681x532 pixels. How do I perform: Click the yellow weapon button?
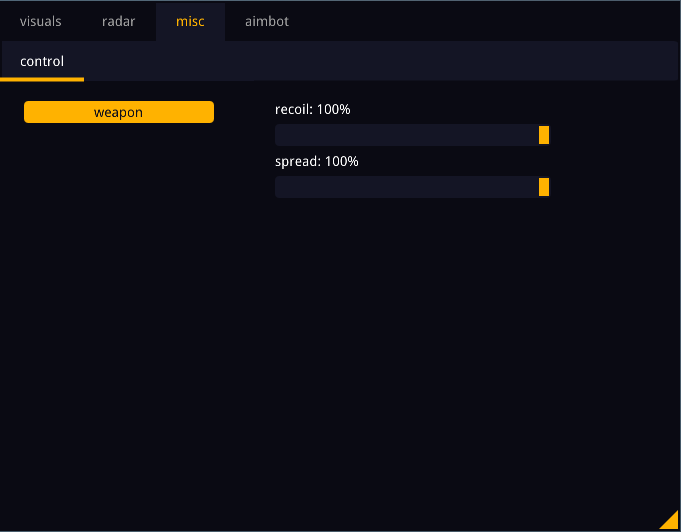tap(119, 112)
